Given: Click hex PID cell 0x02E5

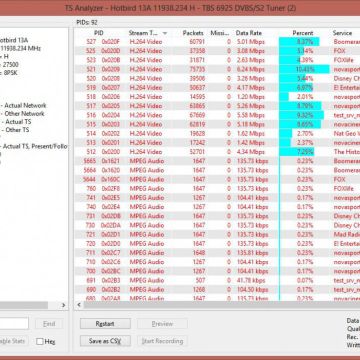Looking at the screenshot, I should pos(111,198).
